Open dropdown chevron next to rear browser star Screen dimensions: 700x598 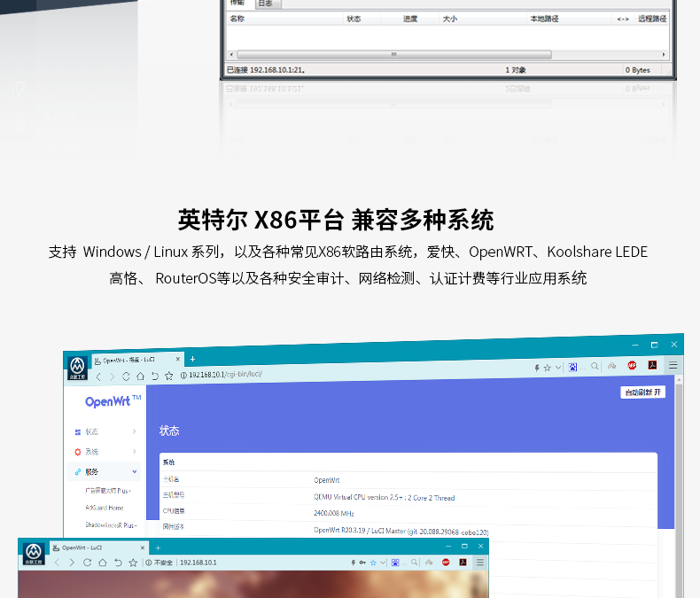558,368
